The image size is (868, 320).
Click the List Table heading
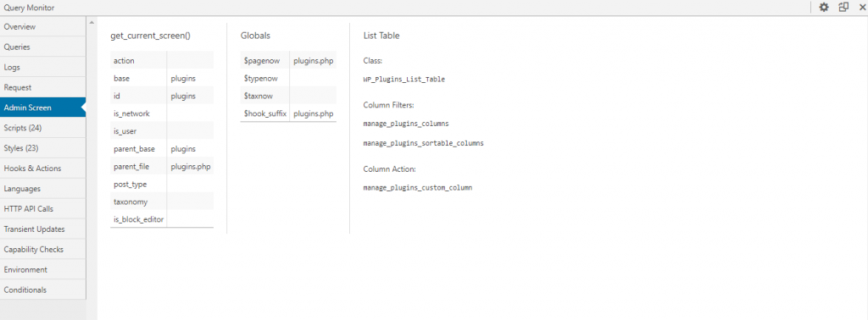pos(381,36)
